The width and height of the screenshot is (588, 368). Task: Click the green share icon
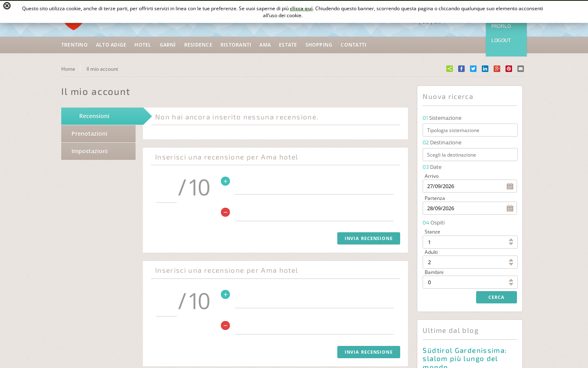click(450, 69)
